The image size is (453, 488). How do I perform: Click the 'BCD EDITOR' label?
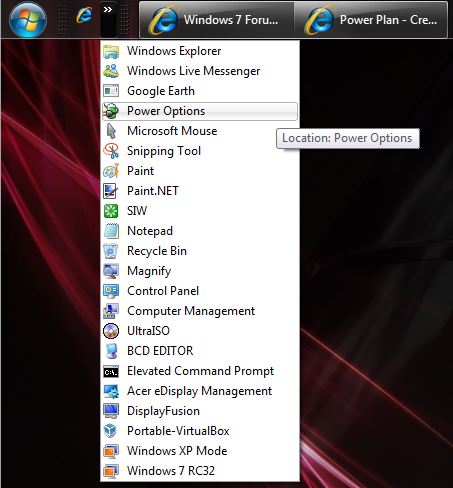160,351
